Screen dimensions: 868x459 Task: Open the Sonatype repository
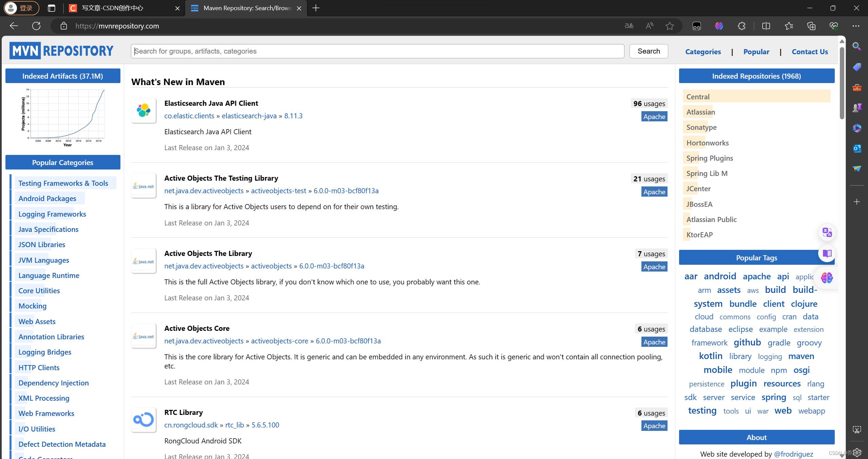(x=701, y=127)
